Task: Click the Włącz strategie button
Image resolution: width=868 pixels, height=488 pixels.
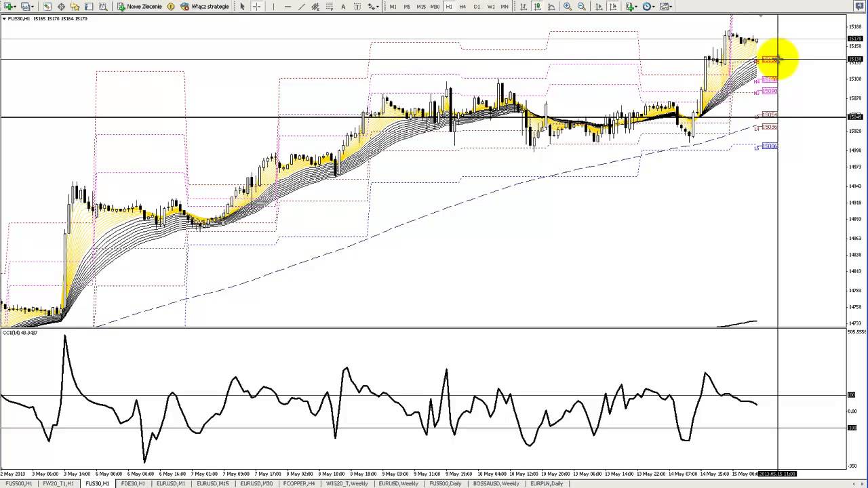Action: [204, 6]
